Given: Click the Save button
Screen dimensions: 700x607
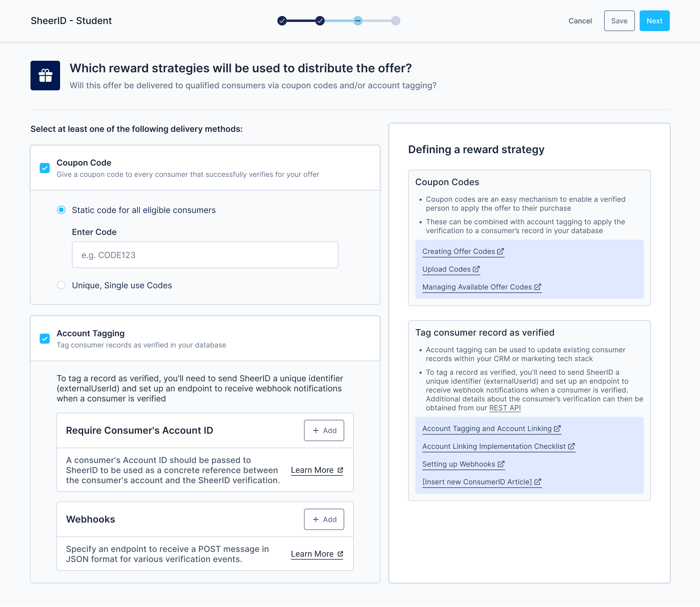Looking at the screenshot, I should [619, 21].
